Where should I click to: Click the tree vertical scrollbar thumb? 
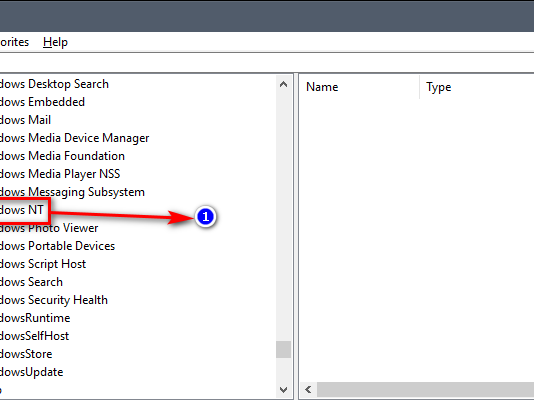[283, 350]
